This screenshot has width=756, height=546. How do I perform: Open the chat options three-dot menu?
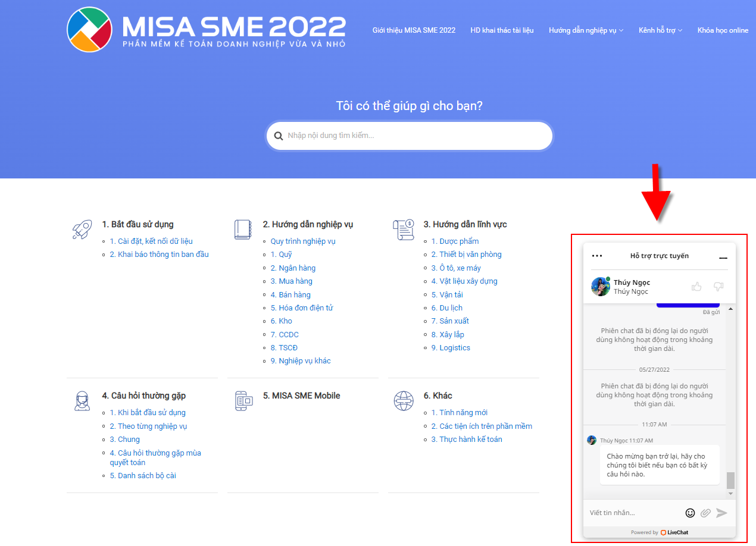(x=597, y=256)
